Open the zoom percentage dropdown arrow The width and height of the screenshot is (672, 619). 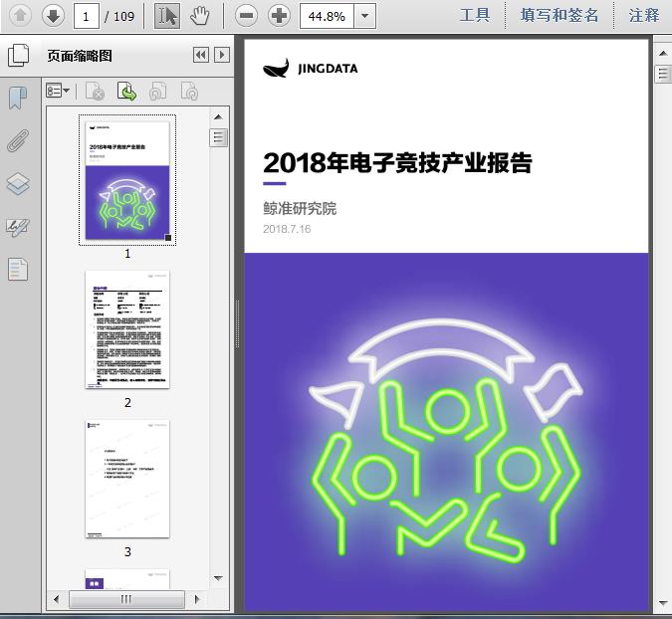pos(365,16)
